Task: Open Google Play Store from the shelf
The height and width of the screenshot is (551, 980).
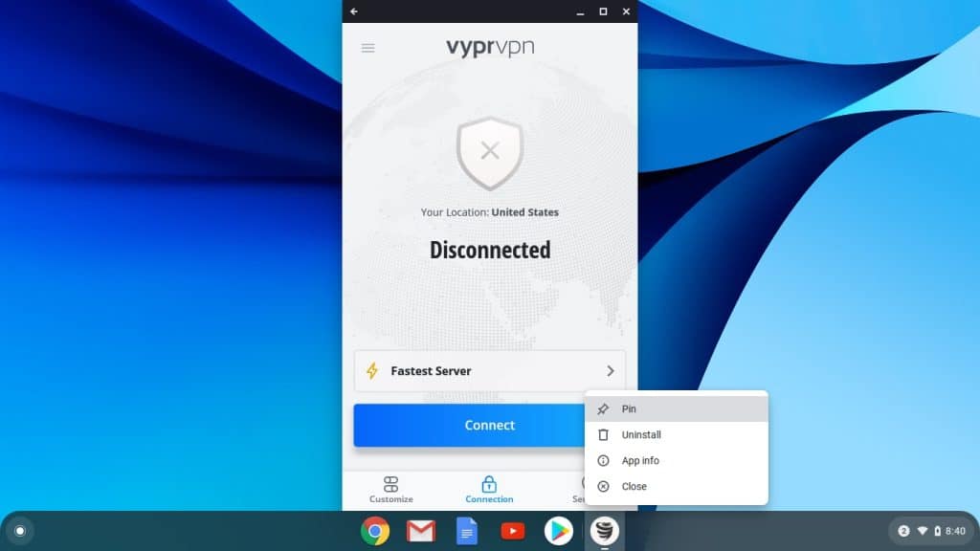Action: click(559, 531)
